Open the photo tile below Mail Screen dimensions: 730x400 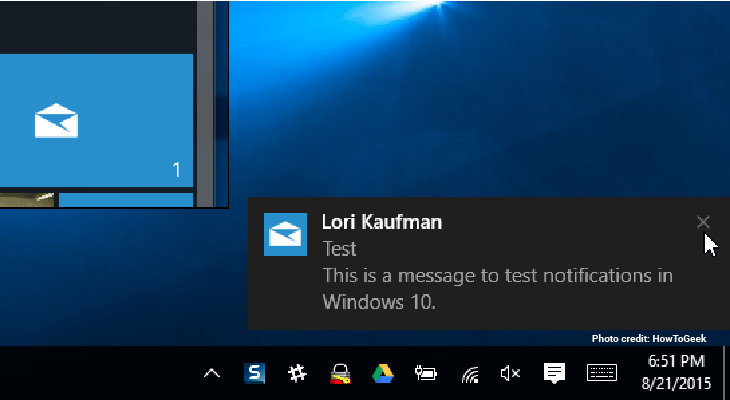pos(28,200)
